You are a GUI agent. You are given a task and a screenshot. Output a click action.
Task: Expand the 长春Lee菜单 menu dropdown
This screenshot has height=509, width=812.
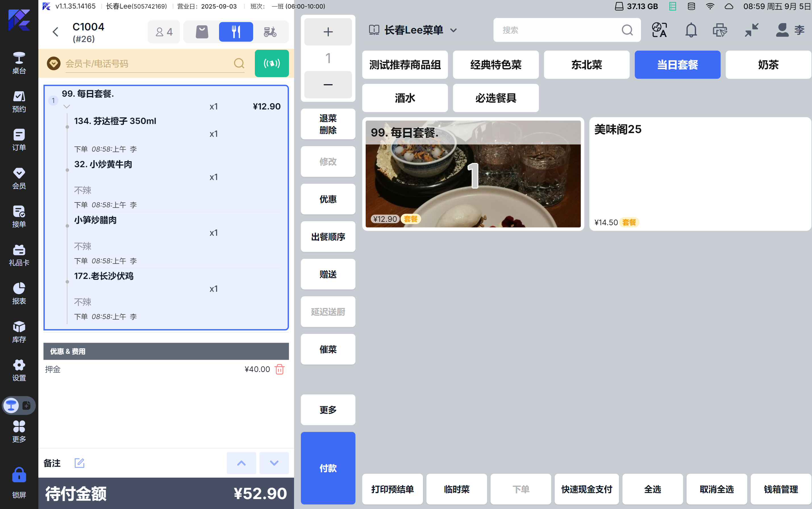point(453,30)
